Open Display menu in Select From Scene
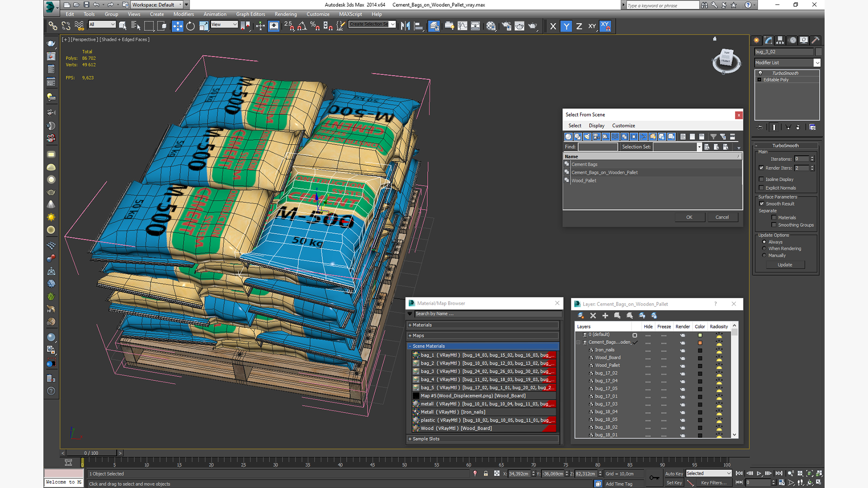This screenshot has height=488, width=868. [x=596, y=126]
